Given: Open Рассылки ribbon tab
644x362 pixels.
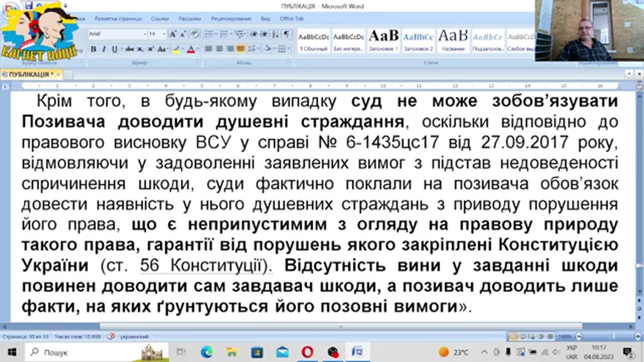Looking at the screenshot, I should [x=190, y=19].
